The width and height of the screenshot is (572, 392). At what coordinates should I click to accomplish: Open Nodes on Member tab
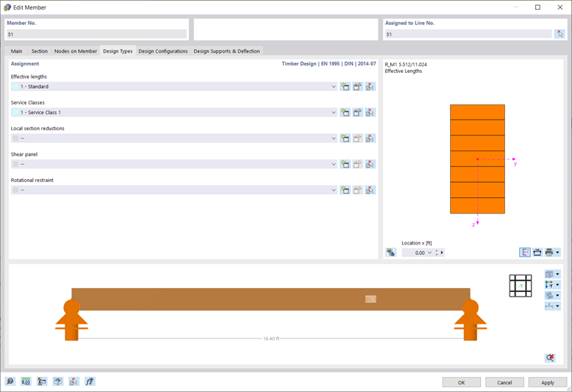(x=75, y=51)
